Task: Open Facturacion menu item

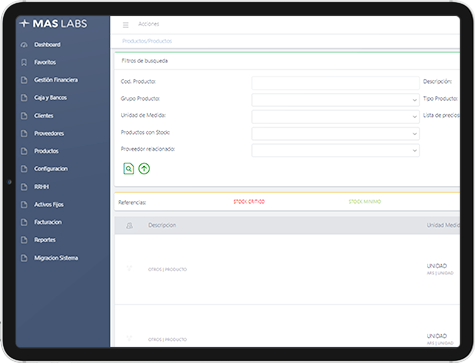Action: 48,222
